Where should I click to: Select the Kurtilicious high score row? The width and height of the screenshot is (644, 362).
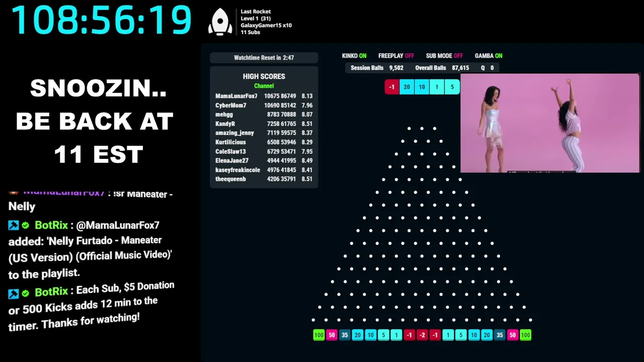(264, 142)
